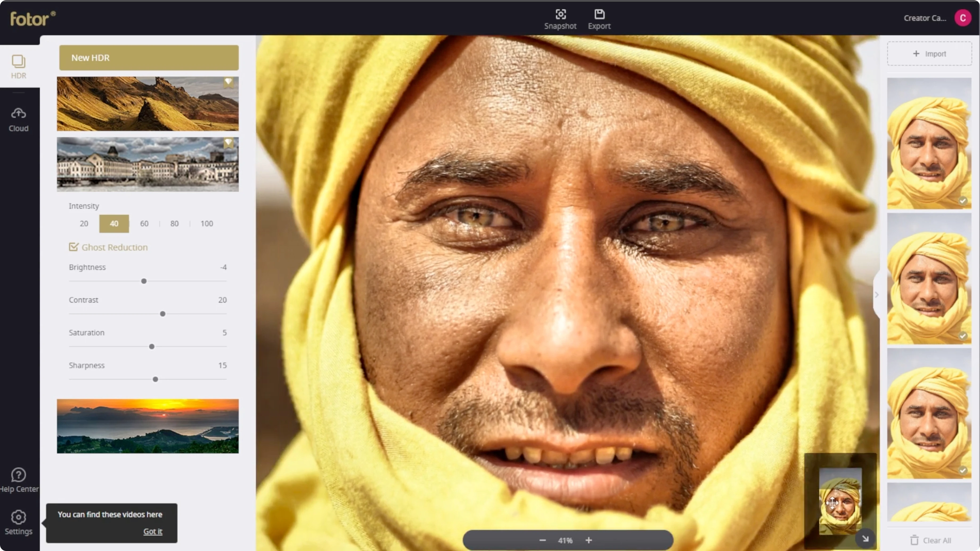Select the first imported portrait thumbnail
This screenshot has width=980, height=551.
[929, 143]
